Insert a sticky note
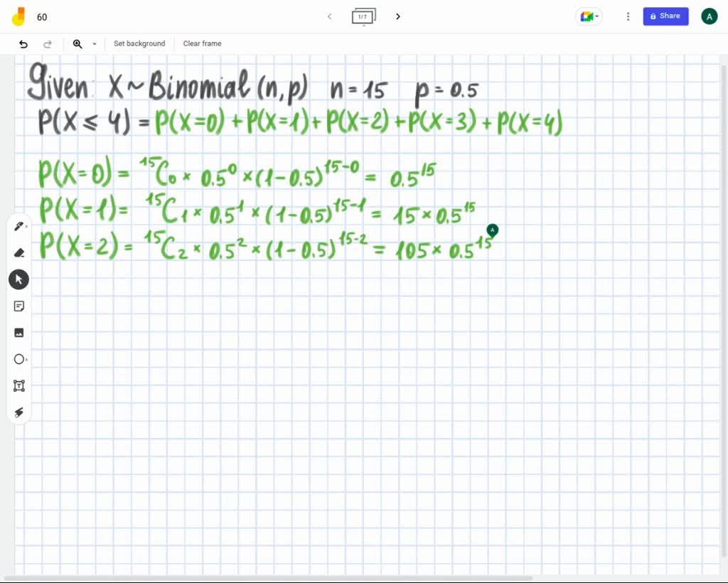This screenshot has width=728, height=583. 18,306
